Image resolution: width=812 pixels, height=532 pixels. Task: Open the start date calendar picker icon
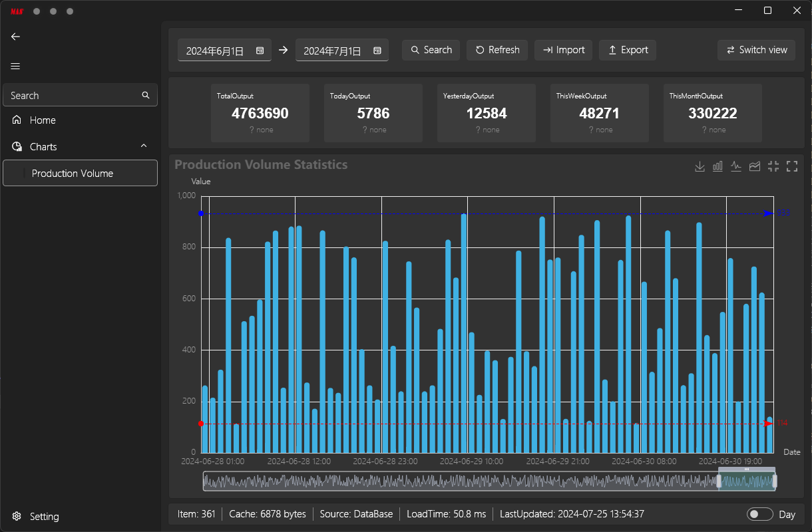[260, 51]
